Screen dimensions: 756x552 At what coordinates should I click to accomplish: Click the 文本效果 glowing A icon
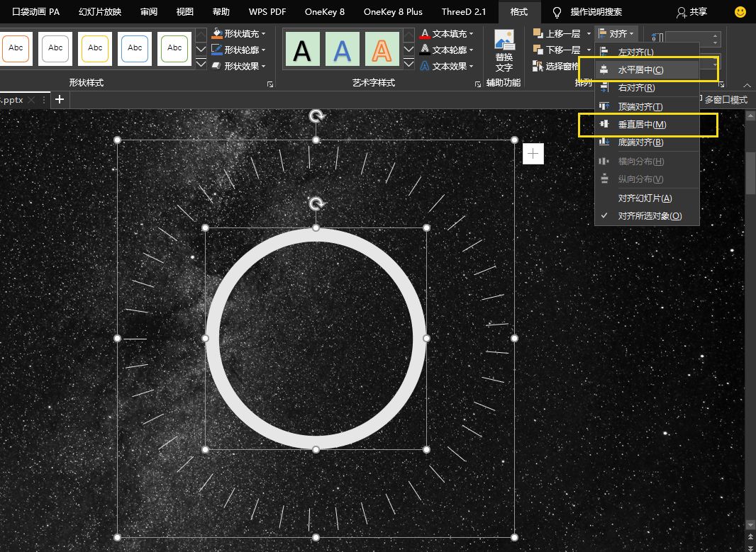(425, 66)
